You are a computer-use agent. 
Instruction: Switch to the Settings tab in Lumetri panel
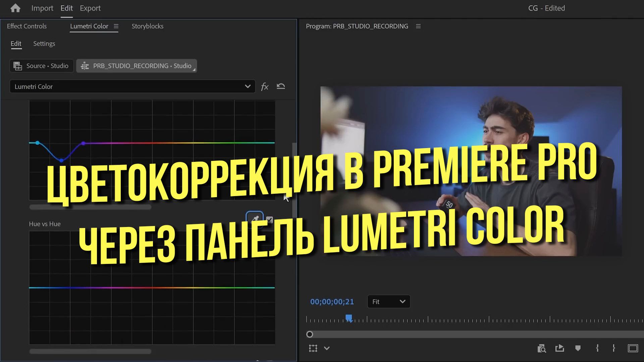(44, 44)
